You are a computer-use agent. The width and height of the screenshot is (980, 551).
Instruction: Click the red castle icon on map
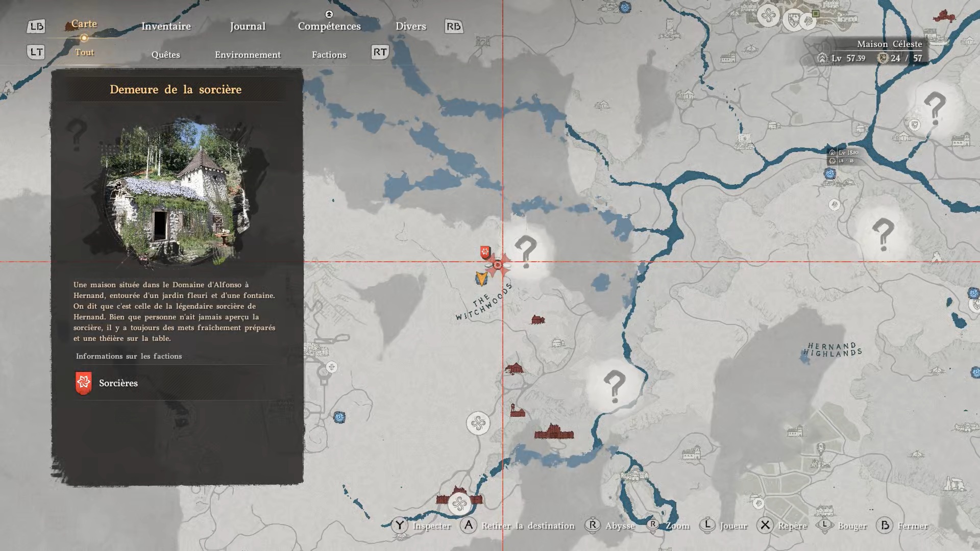(554, 433)
